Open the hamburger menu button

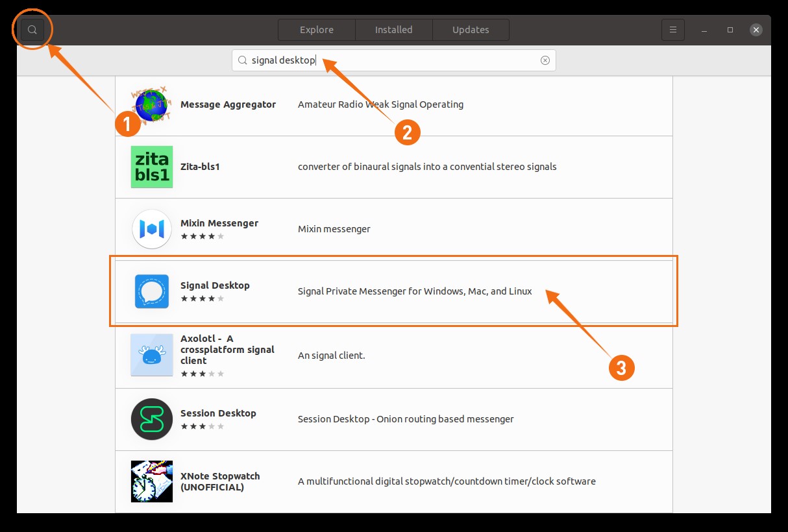coord(673,30)
